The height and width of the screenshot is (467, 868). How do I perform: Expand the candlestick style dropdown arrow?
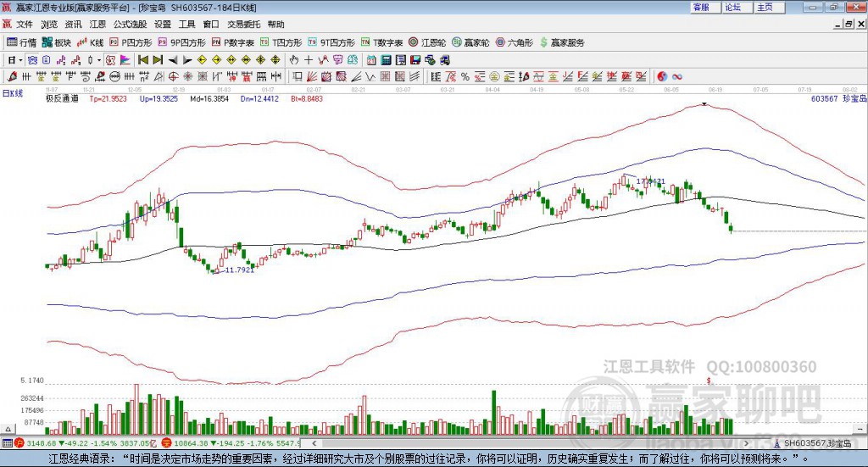click(x=98, y=60)
